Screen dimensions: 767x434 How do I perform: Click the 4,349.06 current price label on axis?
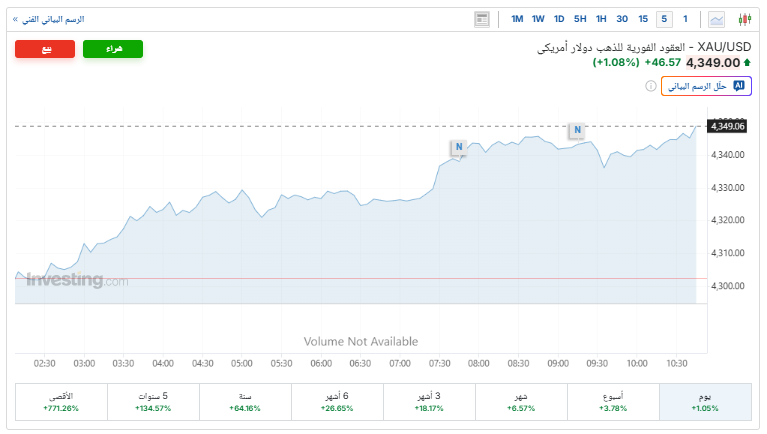tap(727, 126)
